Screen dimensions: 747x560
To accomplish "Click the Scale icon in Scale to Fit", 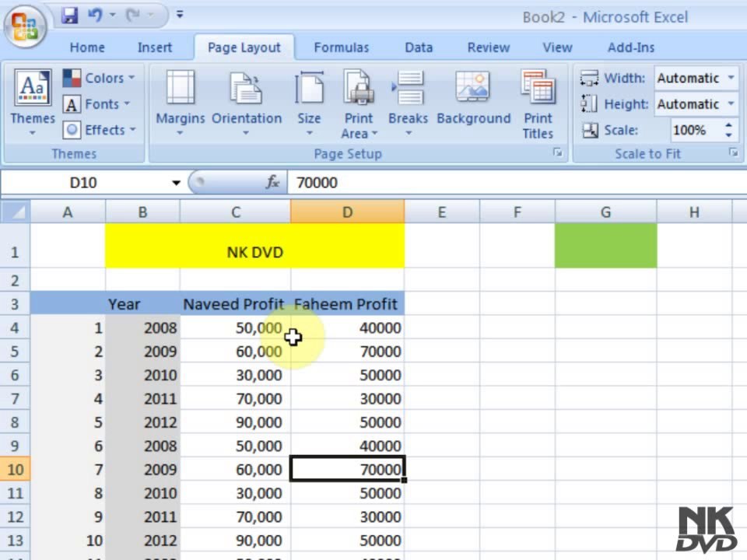I will coord(590,130).
